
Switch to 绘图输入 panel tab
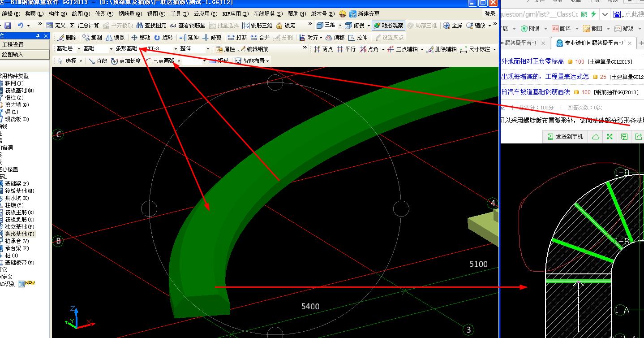point(25,55)
